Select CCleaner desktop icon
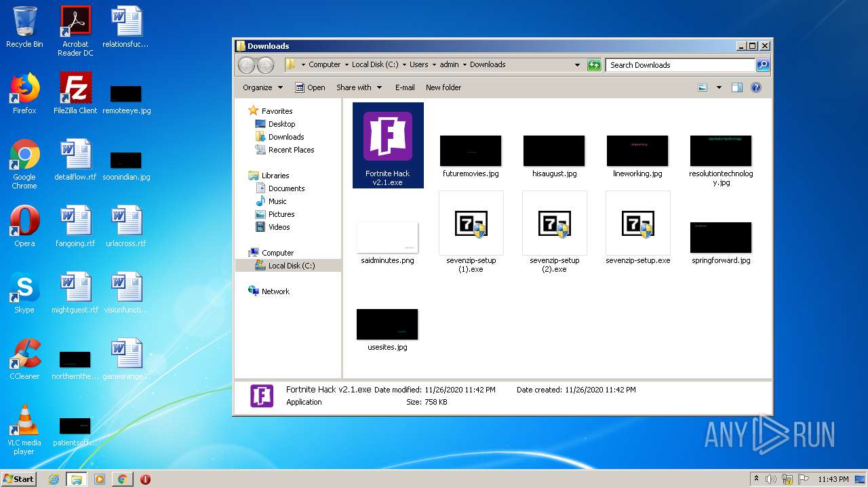Viewport: 868px width, 488px height. 24,359
